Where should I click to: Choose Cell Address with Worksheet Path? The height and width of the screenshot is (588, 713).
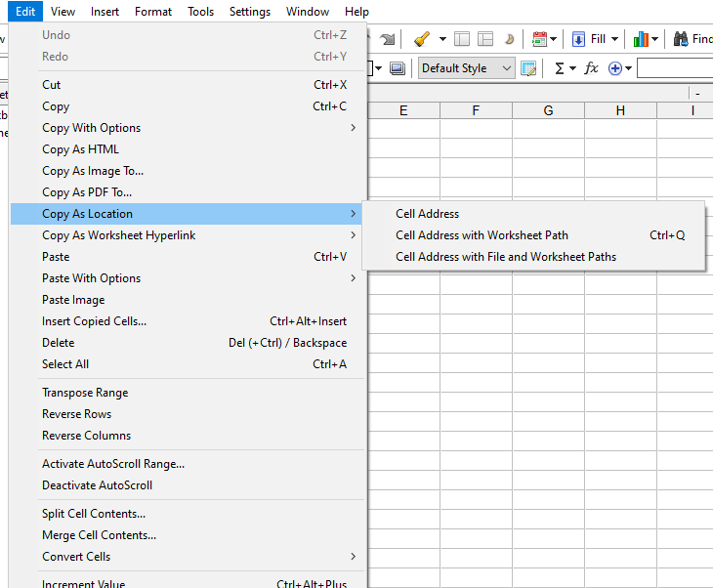pyautogui.click(x=534, y=235)
